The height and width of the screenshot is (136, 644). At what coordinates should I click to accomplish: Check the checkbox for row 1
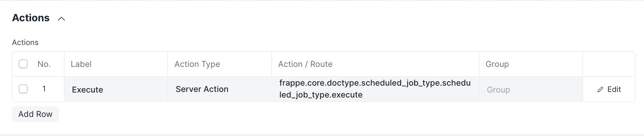[x=23, y=89]
